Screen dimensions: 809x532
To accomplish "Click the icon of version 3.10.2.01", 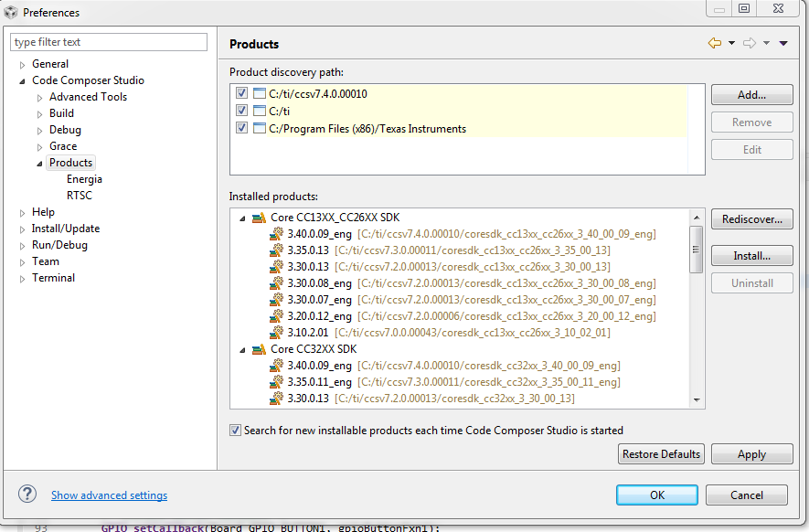I will [277, 333].
